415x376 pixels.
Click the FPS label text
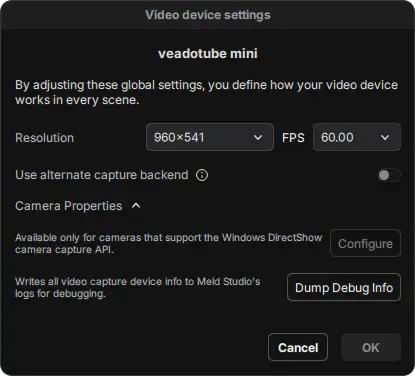point(293,138)
